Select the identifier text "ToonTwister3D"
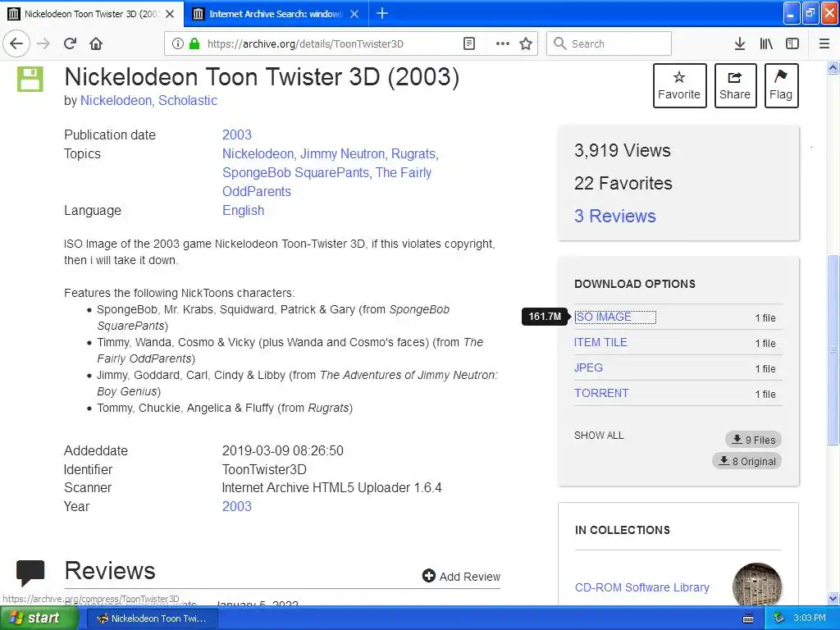Image resolution: width=840 pixels, height=630 pixels. [x=264, y=470]
